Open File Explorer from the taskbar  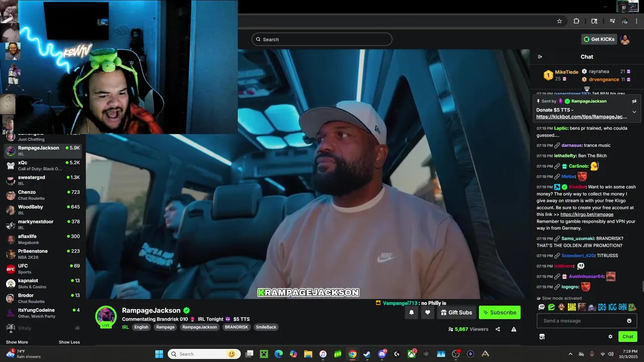(308, 354)
